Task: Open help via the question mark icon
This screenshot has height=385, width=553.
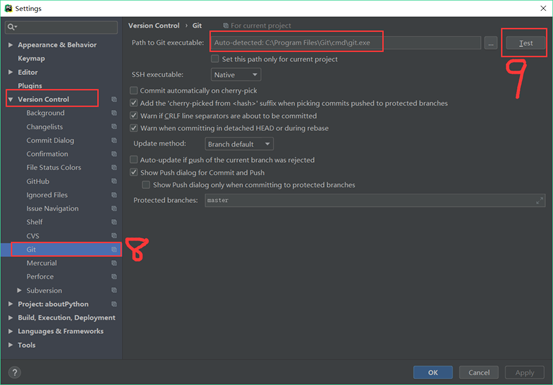Action: 14,372
